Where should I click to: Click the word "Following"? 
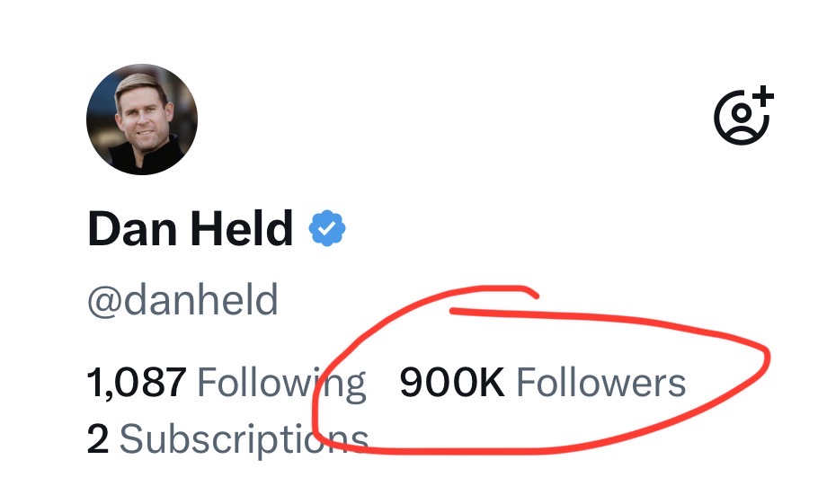tap(280, 384)
